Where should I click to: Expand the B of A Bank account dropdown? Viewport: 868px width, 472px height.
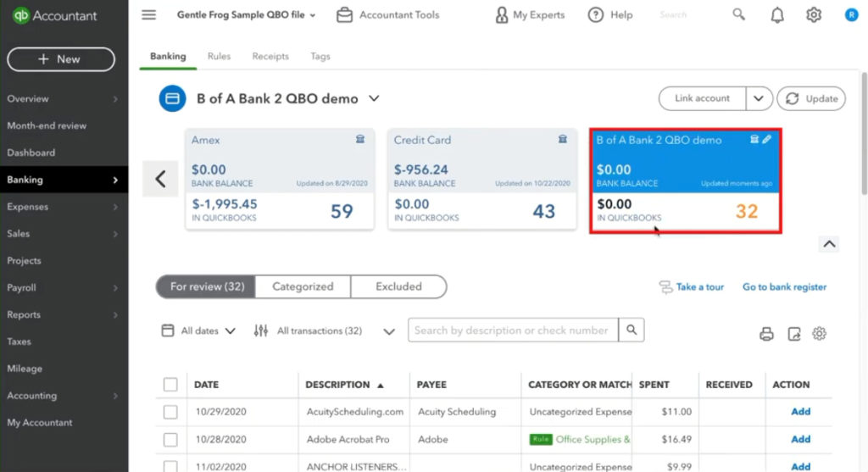374,98
